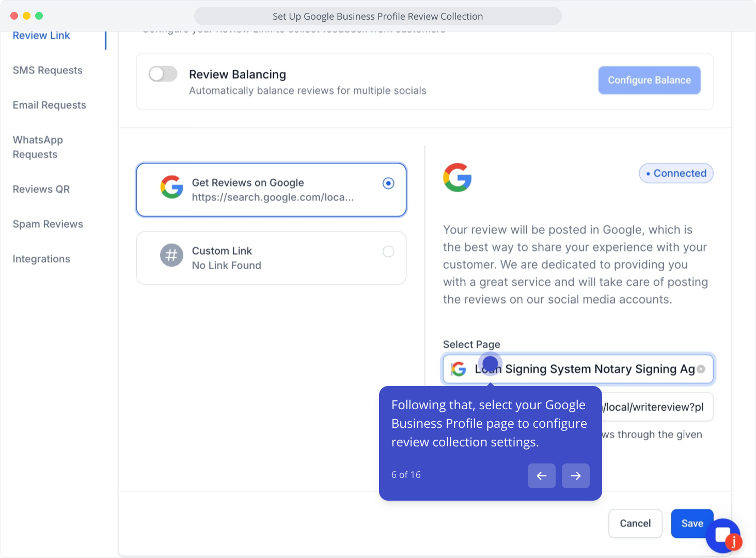The image size is (756, 558).
Task: Click the Configure Balance button
Action: [649, 80]
